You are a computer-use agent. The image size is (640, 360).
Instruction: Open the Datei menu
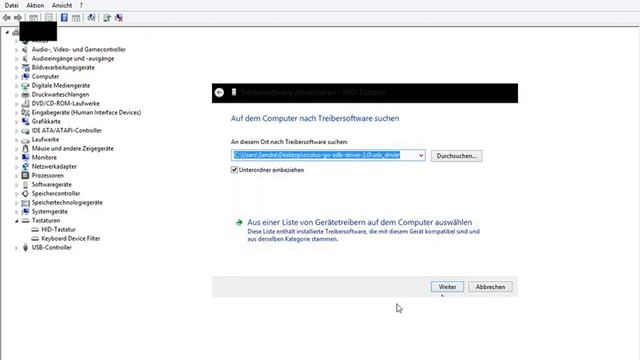(x=11, y=5)
